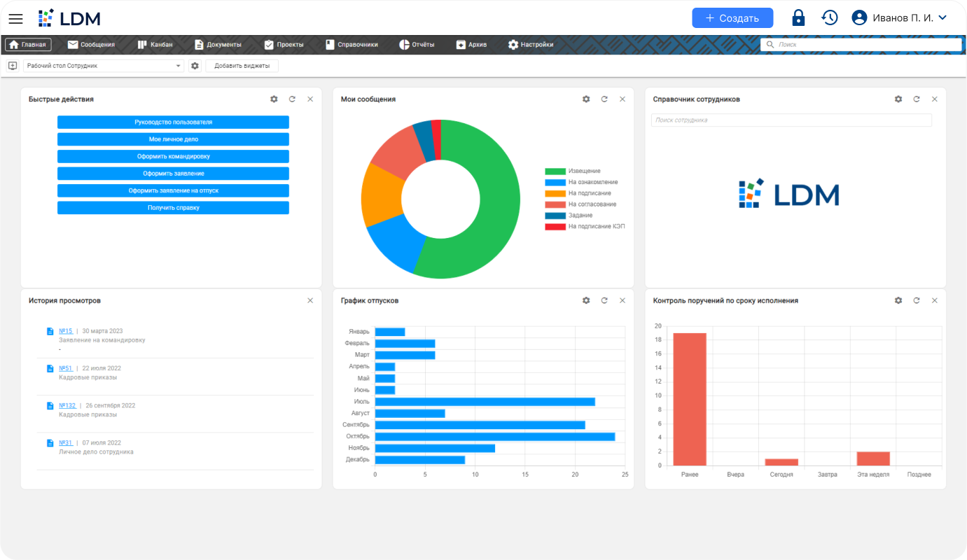Open the Рабочий стол Сотрудник dropdown
The image size is (967, 560).
coord(104,66)
